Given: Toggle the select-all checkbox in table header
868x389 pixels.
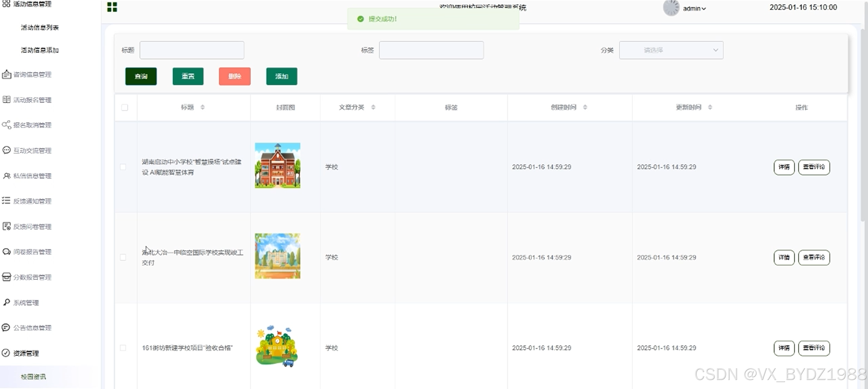Looking at the screenshot, I should coord(125,108).
